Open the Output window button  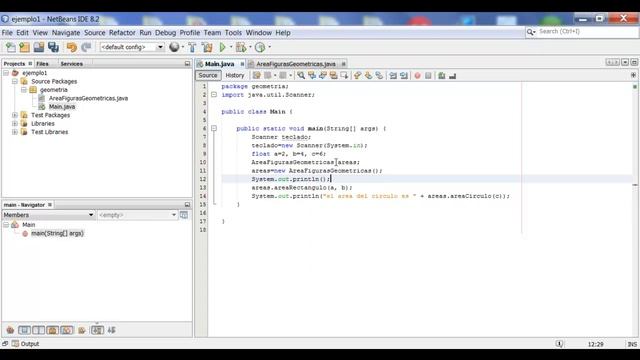[x=26, y=344]
